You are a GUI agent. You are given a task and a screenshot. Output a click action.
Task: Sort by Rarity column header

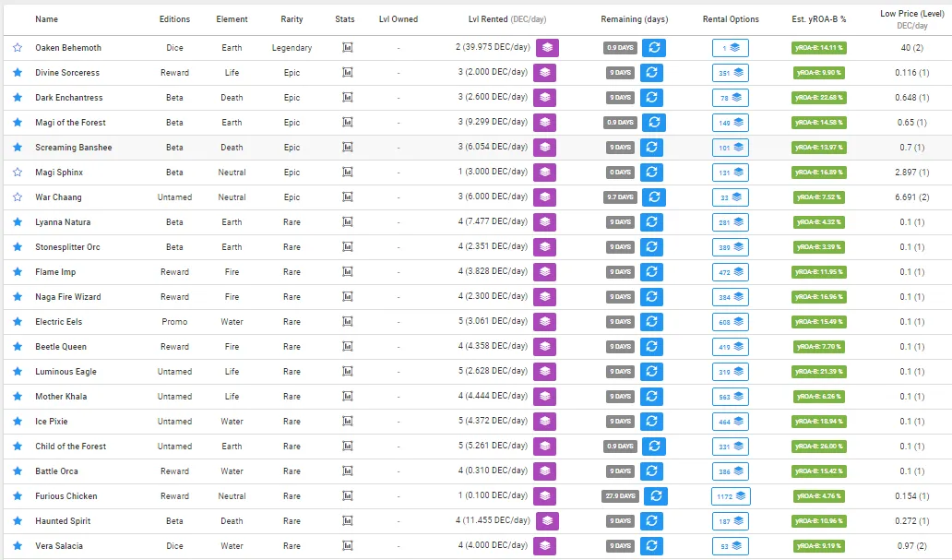[292, 18]
